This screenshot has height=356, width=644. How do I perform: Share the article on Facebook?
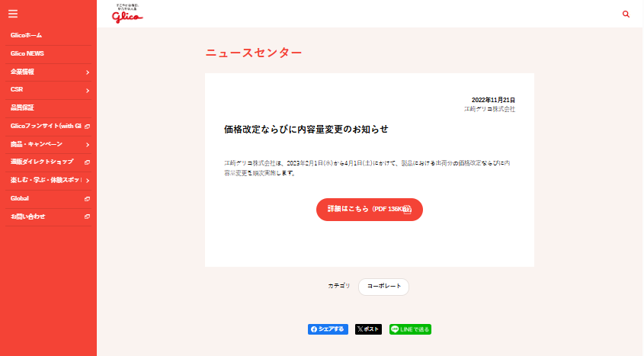click(328, 329)
